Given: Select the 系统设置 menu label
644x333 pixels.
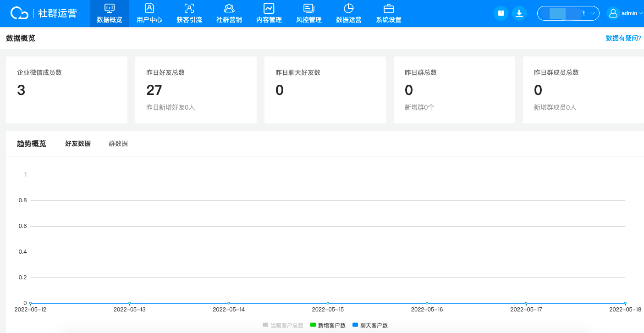Looking at the screenshot, I should (x=389, y=20).
